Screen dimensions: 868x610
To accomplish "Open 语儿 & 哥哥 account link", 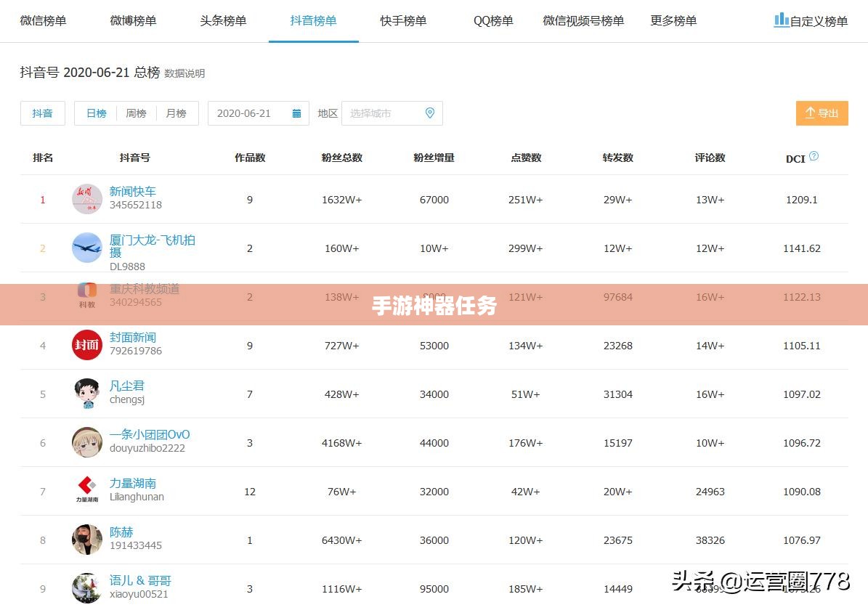I will (141, 581).
